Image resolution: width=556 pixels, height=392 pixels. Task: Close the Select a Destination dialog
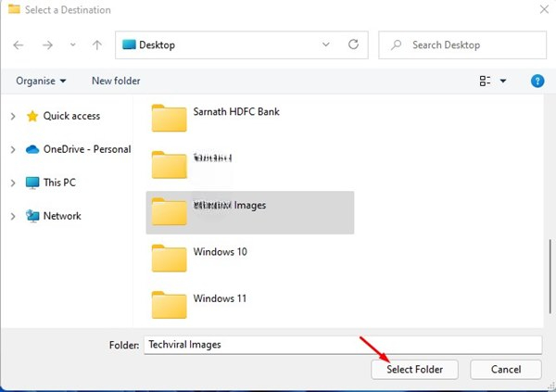coord(544,9)
